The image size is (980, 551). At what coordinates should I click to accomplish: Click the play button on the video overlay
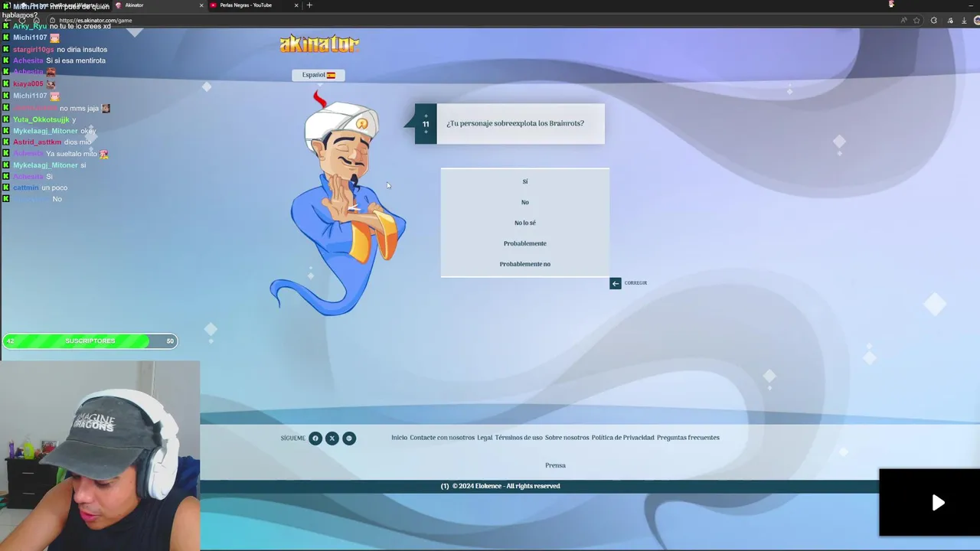click(938, 503)
